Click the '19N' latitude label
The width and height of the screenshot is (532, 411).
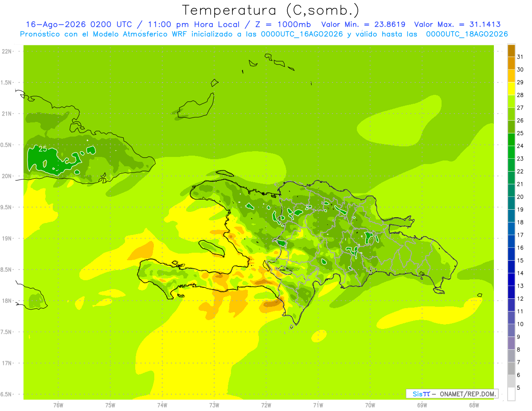coord(7,239)
